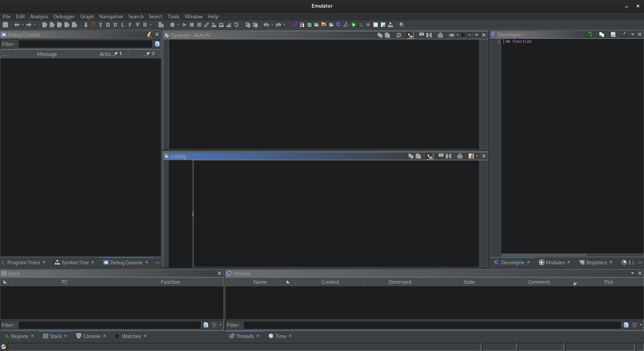Toggle the mouse-hover mode in Dynamic listing
Viewport: 644px width, 351px height.
coord(410,35)
